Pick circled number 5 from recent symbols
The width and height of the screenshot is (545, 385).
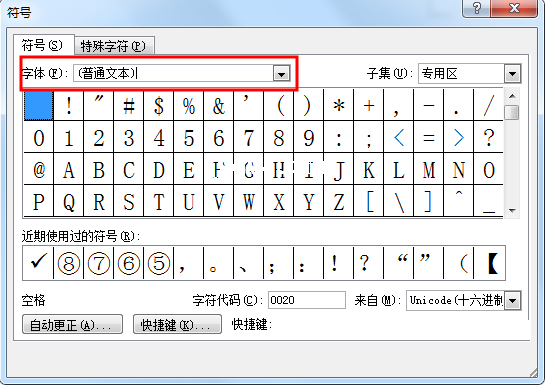[158, 263]
